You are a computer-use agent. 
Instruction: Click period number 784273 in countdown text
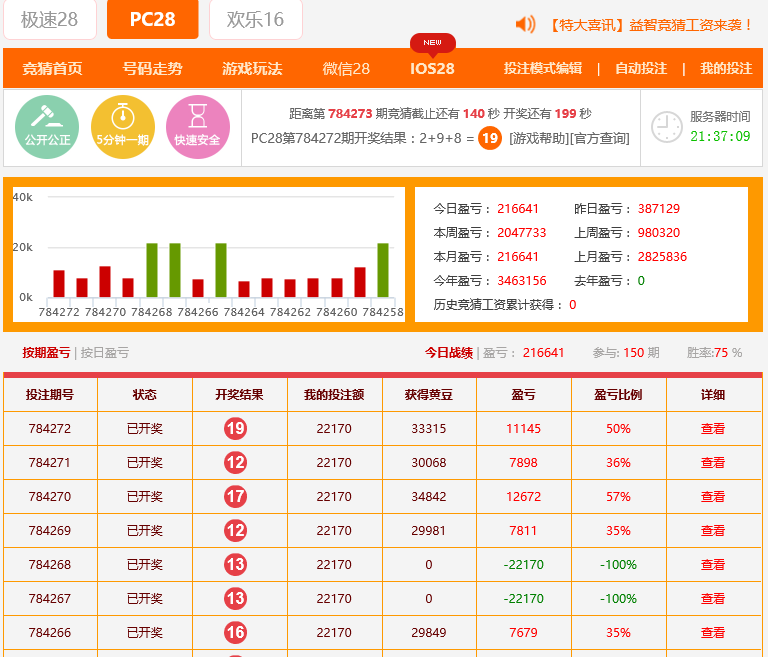[x=350, y=114]
